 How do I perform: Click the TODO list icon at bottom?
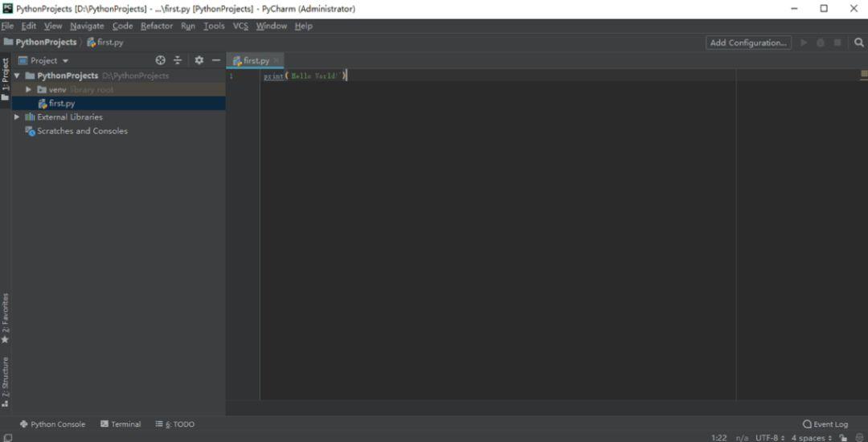coord(159,424)
